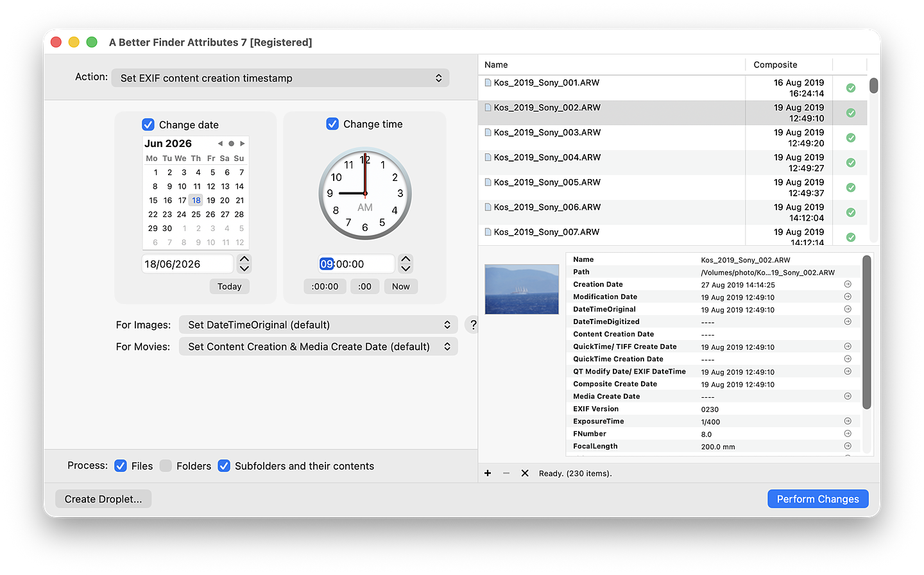Go to previous month in calendar
Viewport: 924px width, 575px height.
(220, 144)
